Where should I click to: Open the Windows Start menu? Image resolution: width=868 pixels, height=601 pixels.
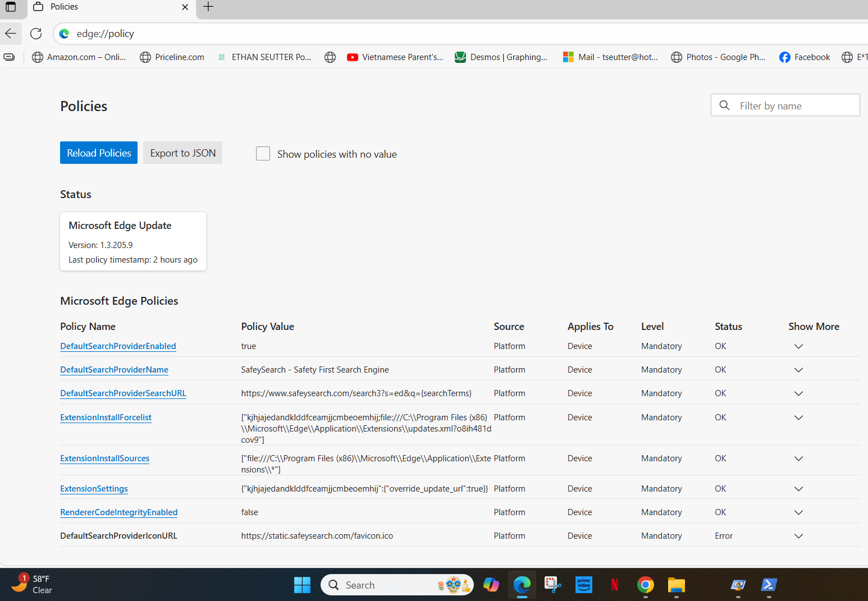coord(302,585)
